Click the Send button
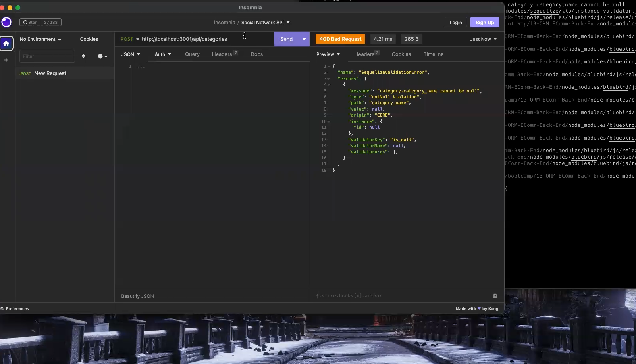 287,39
